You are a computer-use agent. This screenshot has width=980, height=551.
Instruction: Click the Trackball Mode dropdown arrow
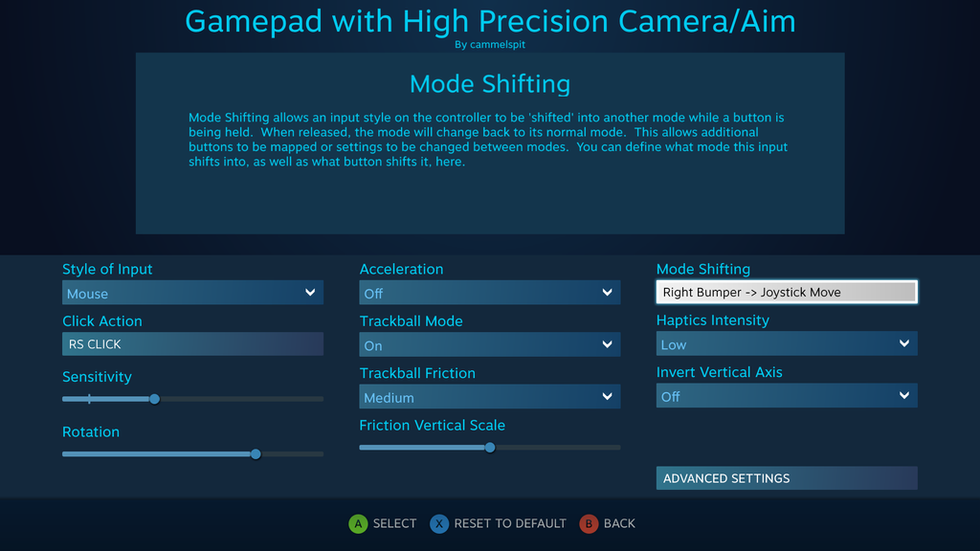[x=609, y=345]
